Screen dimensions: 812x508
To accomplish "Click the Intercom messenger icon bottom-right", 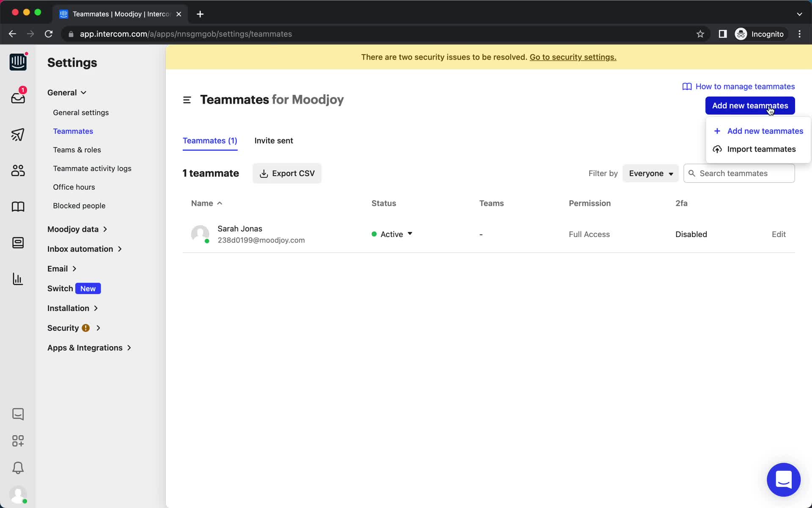I will 784,479.
